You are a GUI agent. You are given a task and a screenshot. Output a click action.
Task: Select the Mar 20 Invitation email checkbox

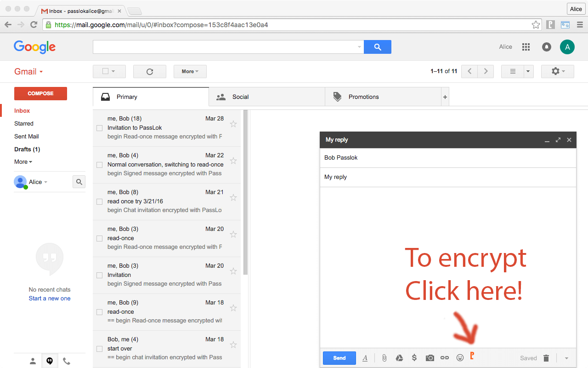(x=99, y=275)
